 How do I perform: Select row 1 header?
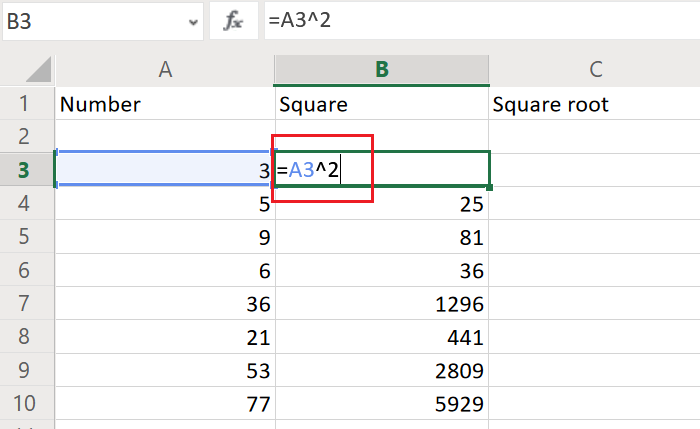click(27, 104)
